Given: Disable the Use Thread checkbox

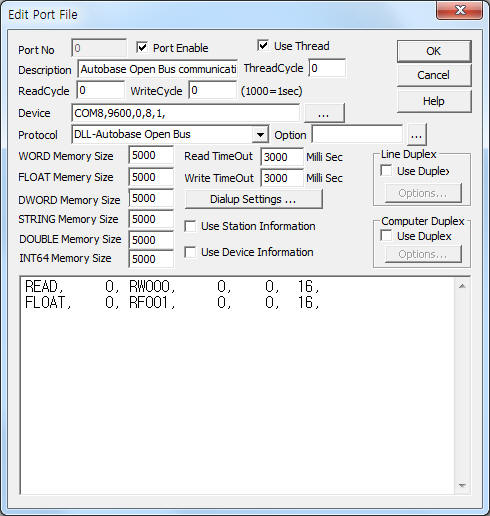Looking at the screenshot, I should (x=263, y=45).
